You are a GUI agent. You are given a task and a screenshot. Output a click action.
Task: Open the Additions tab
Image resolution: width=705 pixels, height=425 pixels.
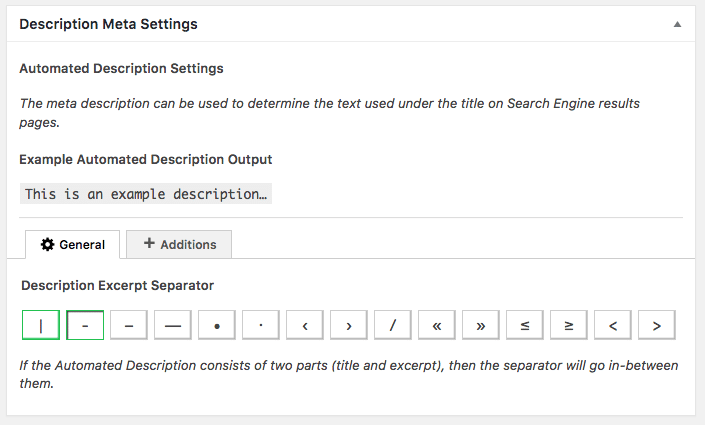(179, 244)
